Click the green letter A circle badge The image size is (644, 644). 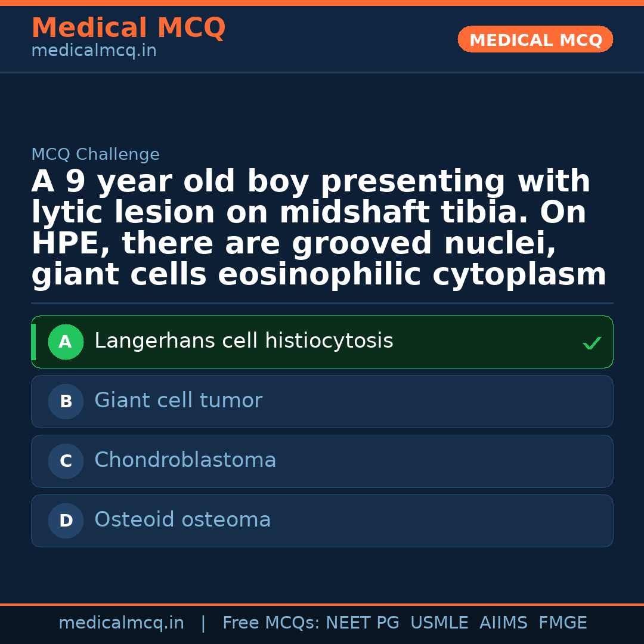66,342
